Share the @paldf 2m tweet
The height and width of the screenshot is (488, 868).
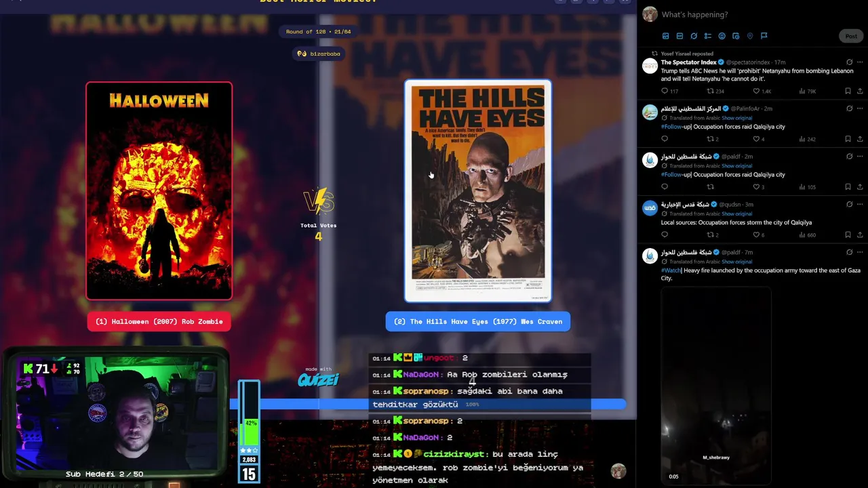coord(860,187)
